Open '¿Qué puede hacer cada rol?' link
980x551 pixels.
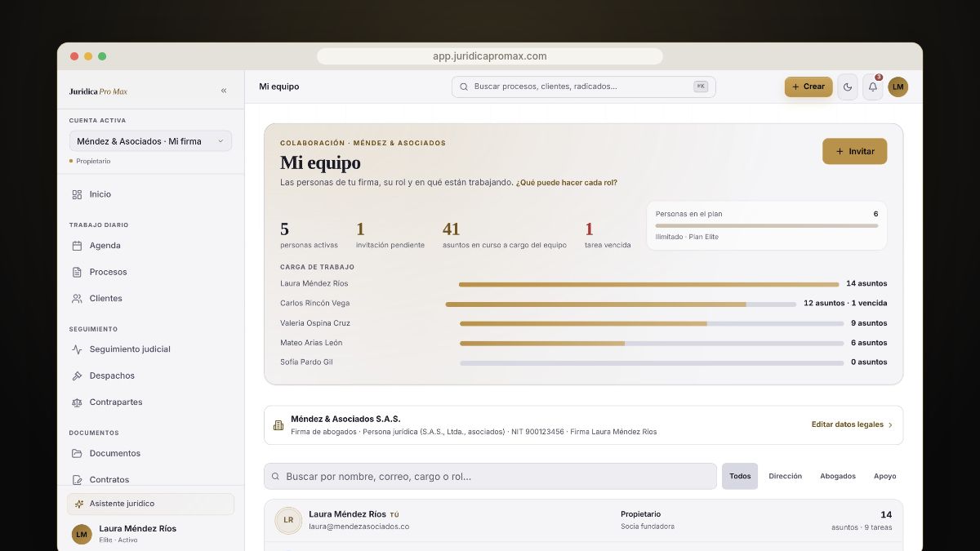(567, 183)
